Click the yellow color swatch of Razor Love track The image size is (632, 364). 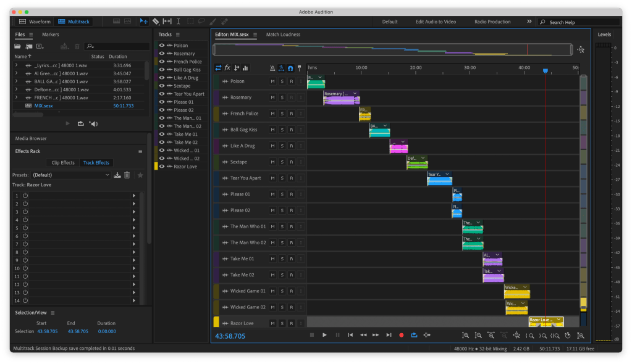[x=216, y=323]
